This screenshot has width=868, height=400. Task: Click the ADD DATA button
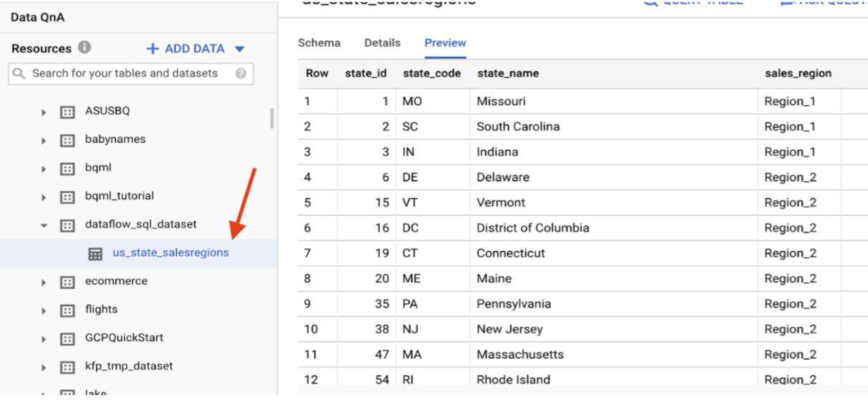pos(186,49)
